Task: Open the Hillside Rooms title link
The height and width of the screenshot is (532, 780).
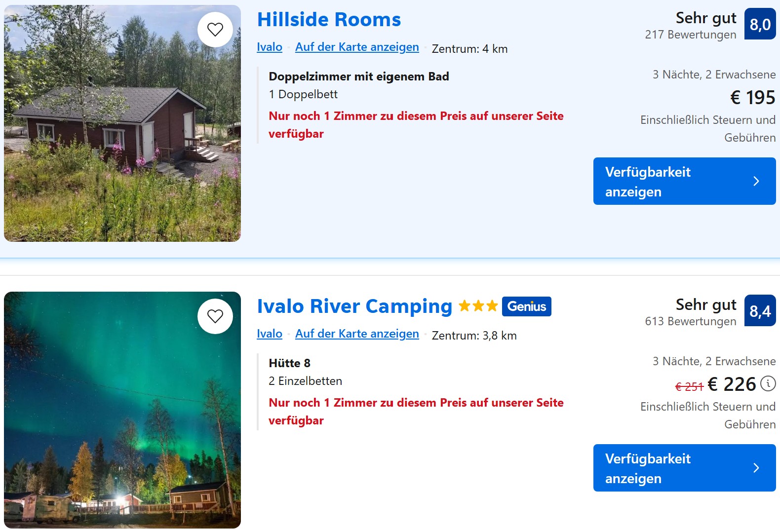Action: click(x=329, y=20)
